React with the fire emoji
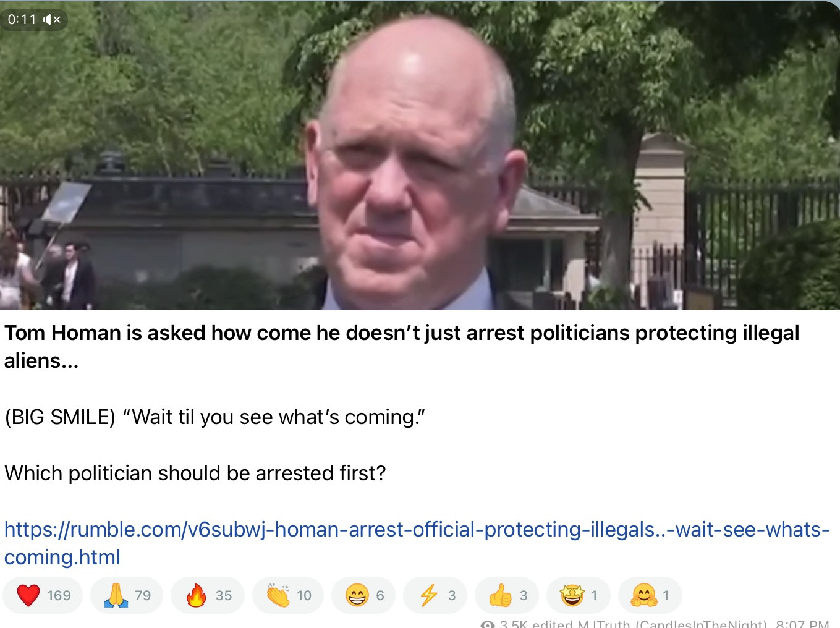This screenshot has width=840, height=628. (196, 595)
